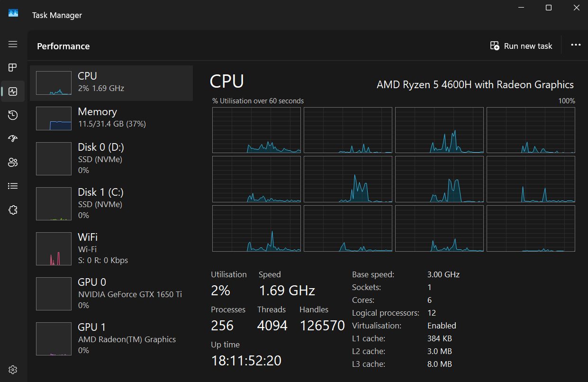Open the Services page icon

pyautogui.click(x=13, y=210)
